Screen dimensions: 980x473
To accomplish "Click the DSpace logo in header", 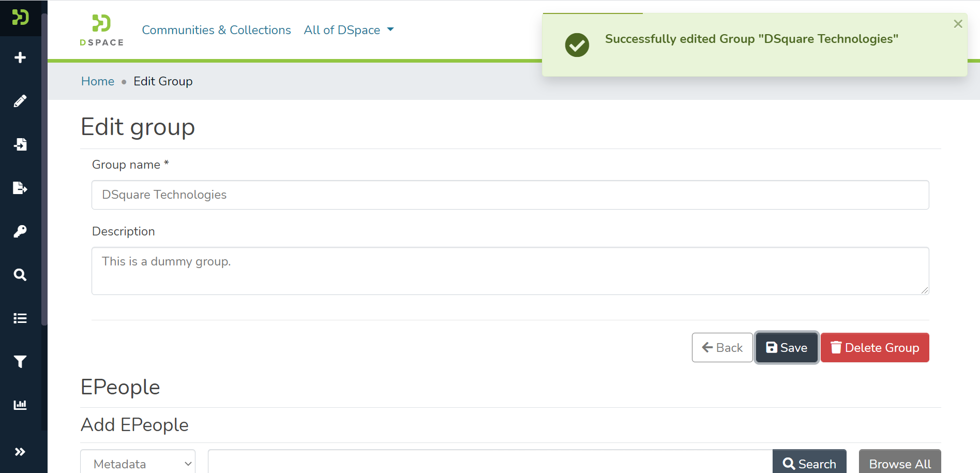I will pyautogui.click(x=102, y=30).
